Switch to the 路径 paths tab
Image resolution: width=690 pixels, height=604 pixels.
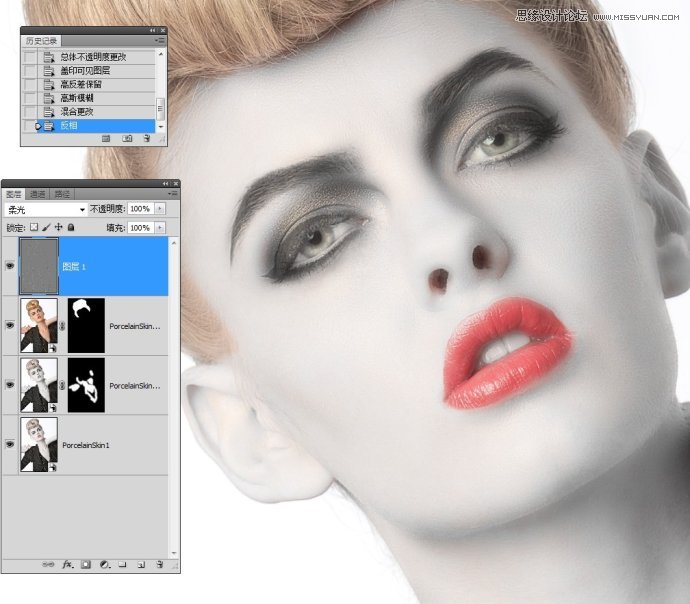(61, 193)
